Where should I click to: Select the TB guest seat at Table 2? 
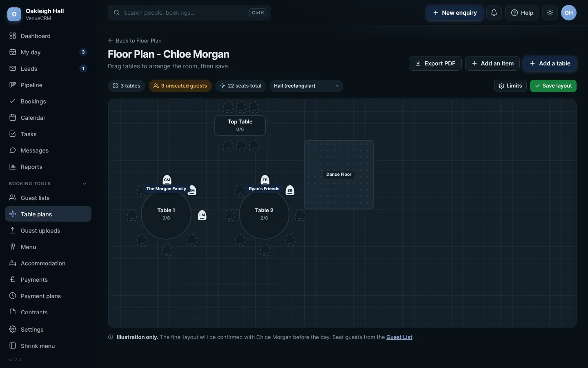265,180
